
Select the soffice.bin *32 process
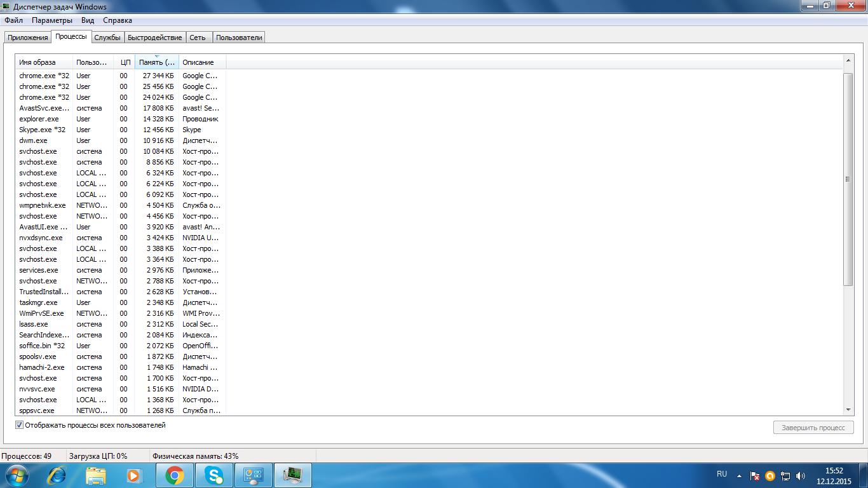coord(121,346)
